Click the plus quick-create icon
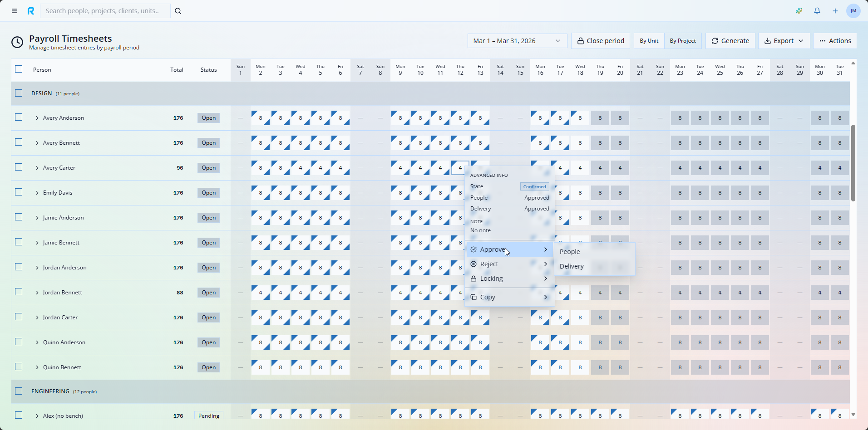The width and height of the screenshot is (868, 430). click(x=835, y=10)
